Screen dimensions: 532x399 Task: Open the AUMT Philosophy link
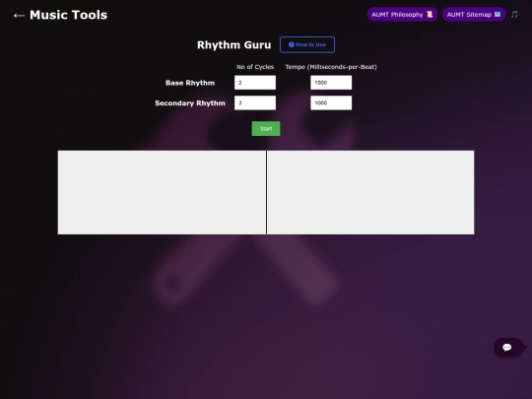pos(402,15)
